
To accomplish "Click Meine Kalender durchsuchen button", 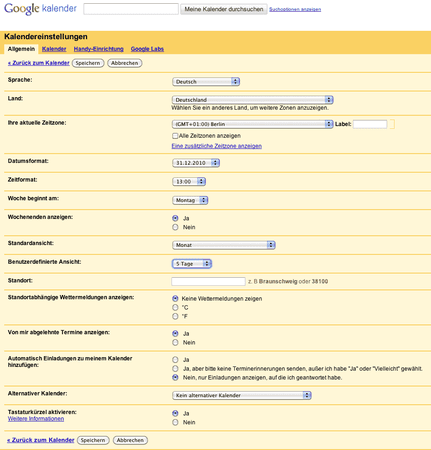I will [224, 9].
